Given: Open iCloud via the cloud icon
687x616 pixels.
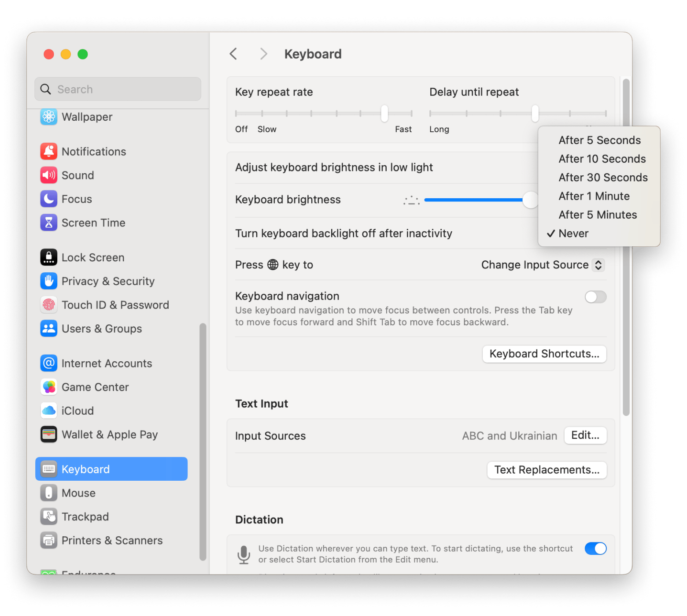Looking at the screenshot, I should coord(49,411).
